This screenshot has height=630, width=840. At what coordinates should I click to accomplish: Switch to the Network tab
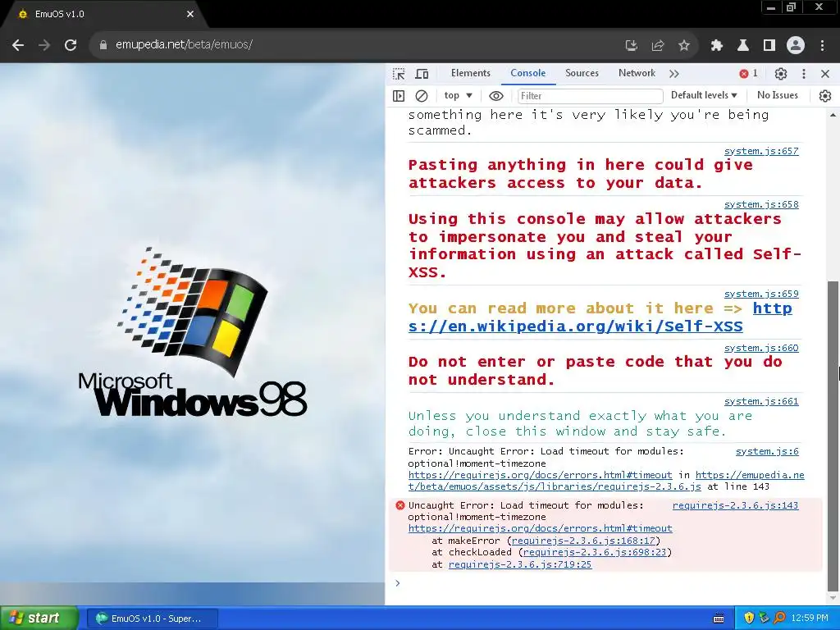pos(637,73)
